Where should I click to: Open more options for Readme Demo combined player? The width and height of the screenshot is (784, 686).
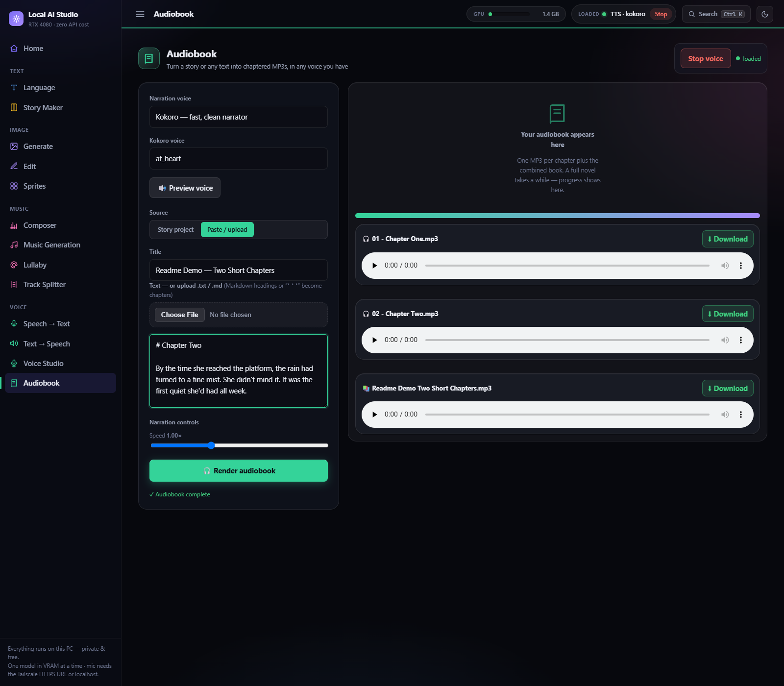(741, 415)
